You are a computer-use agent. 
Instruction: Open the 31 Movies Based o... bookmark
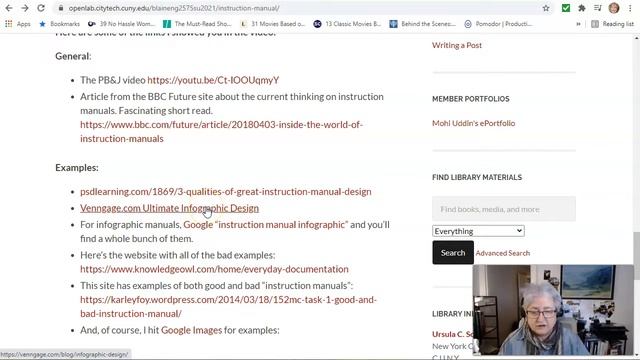tap(273, 24)
